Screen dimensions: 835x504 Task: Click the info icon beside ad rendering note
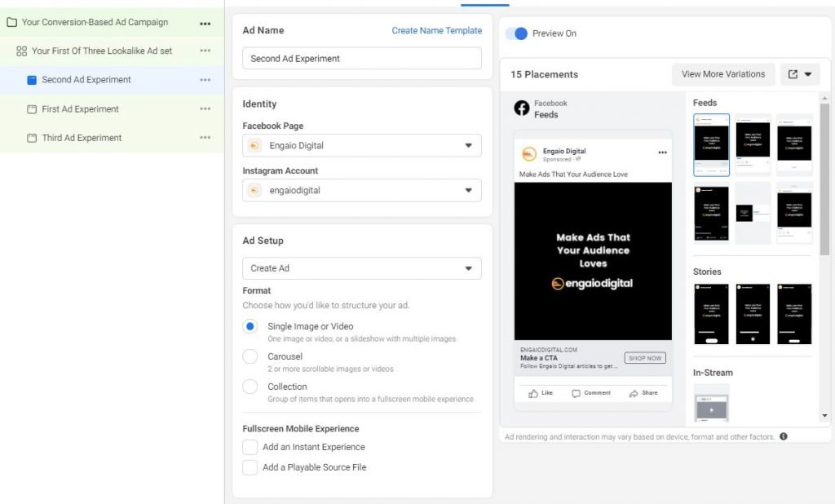point(784,436)
